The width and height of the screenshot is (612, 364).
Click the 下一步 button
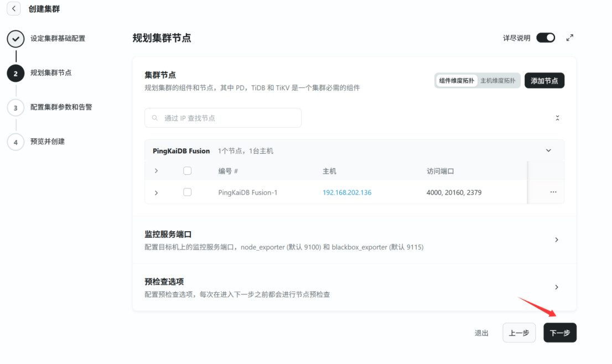559,333
